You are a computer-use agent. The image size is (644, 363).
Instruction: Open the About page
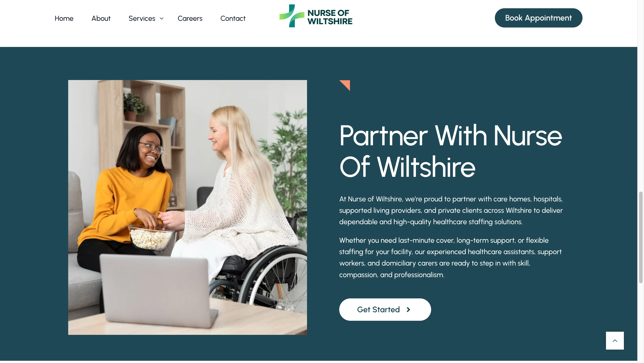[101, 18]
